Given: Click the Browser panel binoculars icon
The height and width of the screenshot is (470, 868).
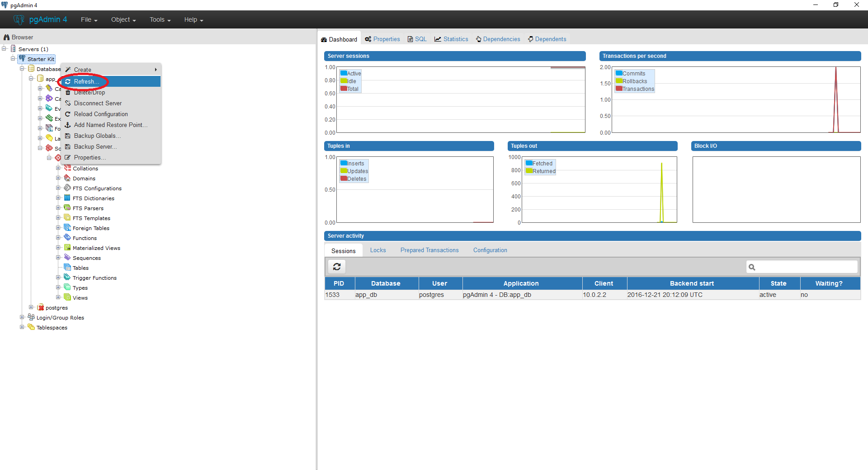Looking at the screenshot, I should coord(6,37).
